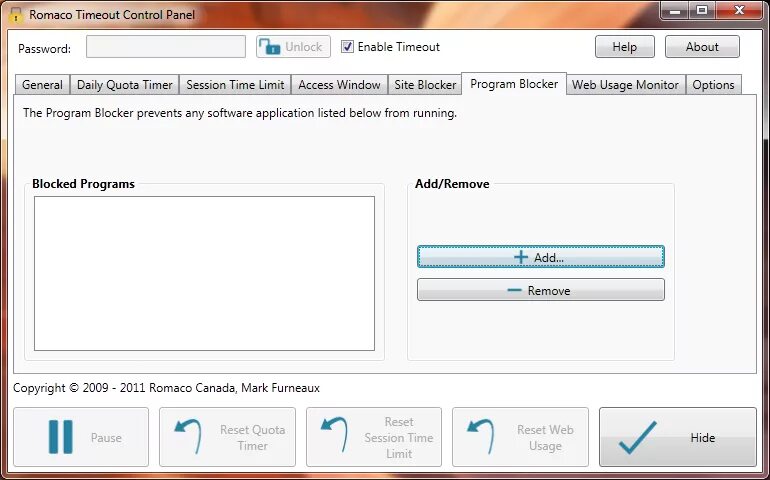Toggle the Enable Timeout checkbox
770x480 pixels.
pos(347,47)
